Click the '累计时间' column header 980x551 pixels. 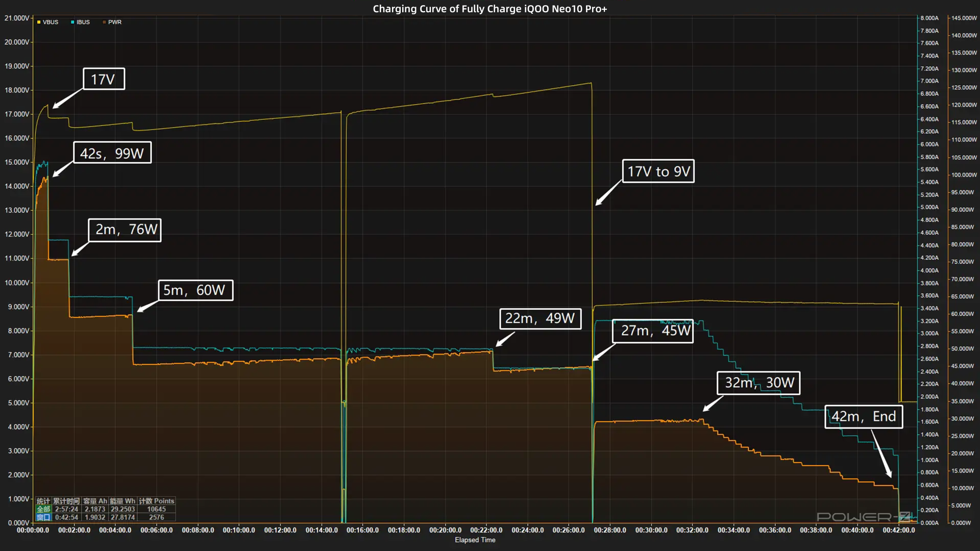pyautogui.click(x=66, y=501)
